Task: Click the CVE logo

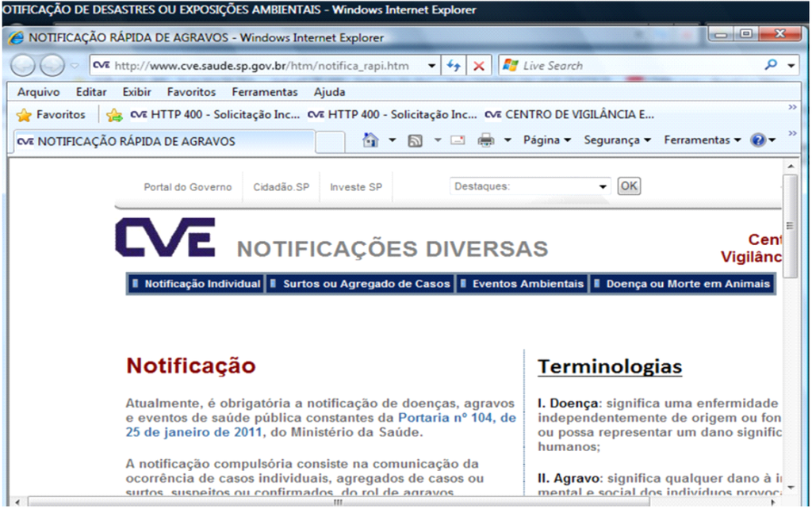Action: point(165,237)
